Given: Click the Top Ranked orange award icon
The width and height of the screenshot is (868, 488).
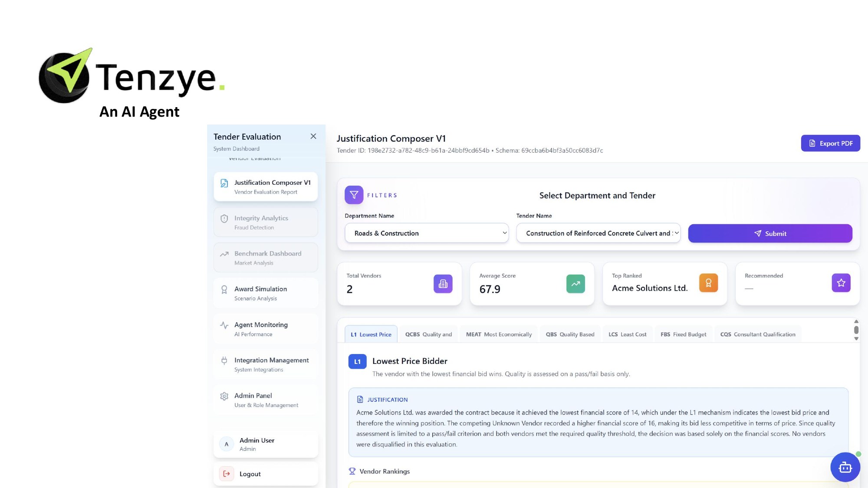Looking at the screenshot, I should (x=708, y=283).
